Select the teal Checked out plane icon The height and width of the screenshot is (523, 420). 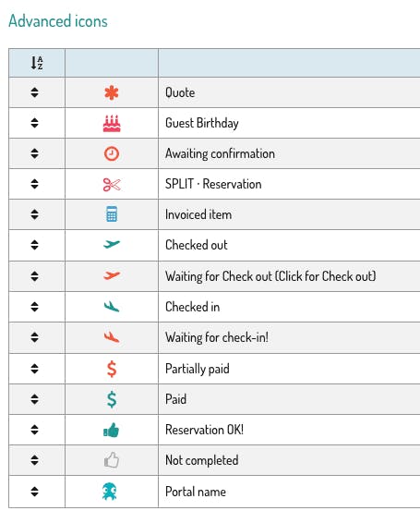pyautogui.click(x=112, y=245)
